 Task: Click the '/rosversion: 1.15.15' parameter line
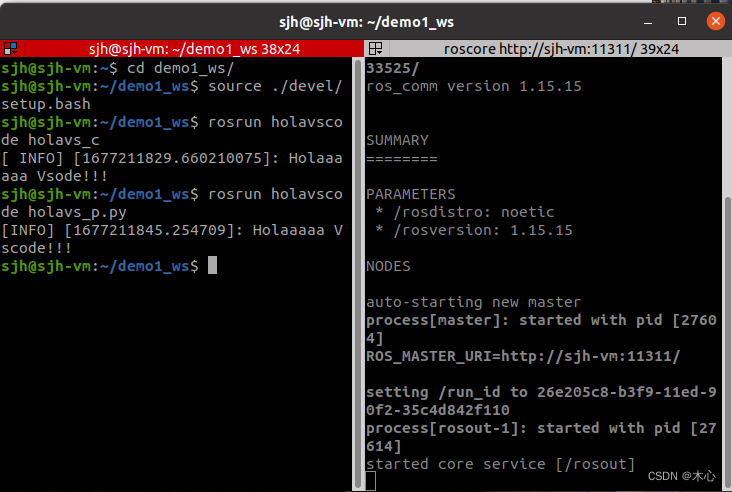point(474,230)
